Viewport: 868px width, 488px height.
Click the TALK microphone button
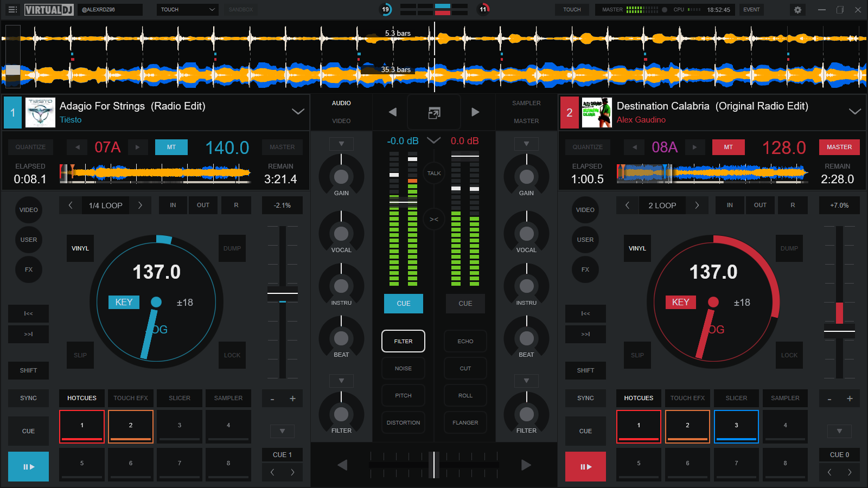(434, 173)
